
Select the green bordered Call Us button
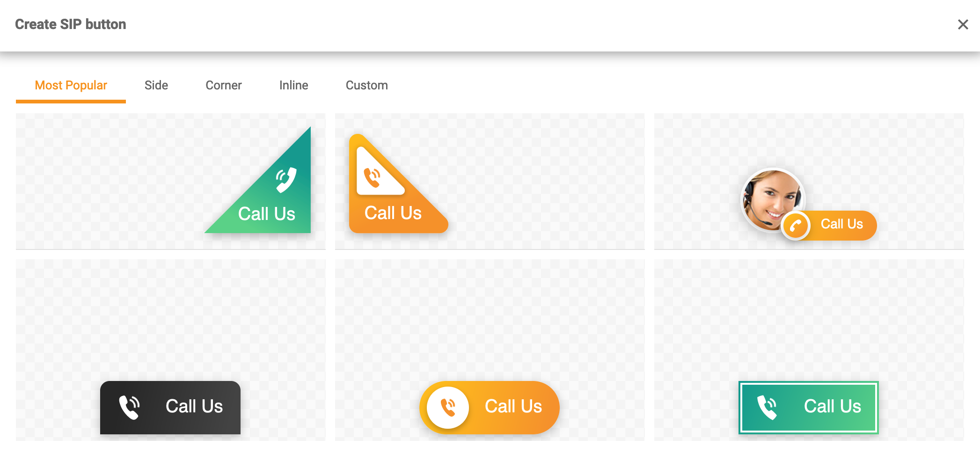click(x=808, y=407)
